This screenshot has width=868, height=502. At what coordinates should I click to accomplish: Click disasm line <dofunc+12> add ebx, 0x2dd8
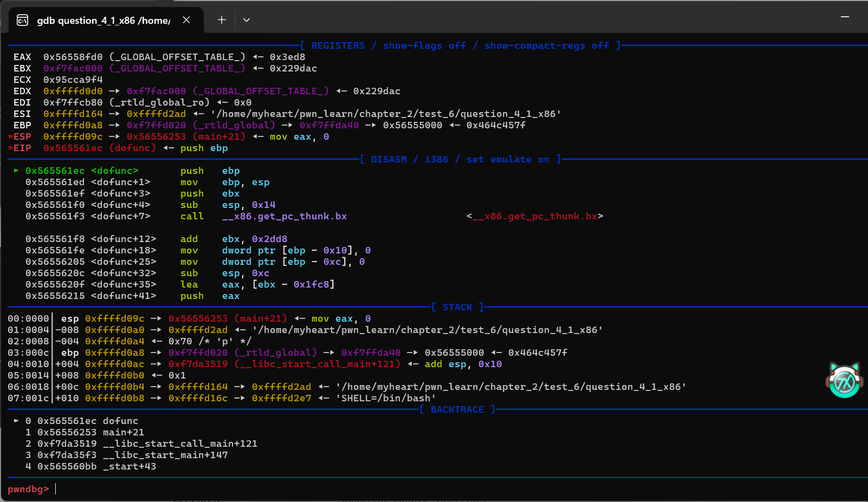(156, 239)
